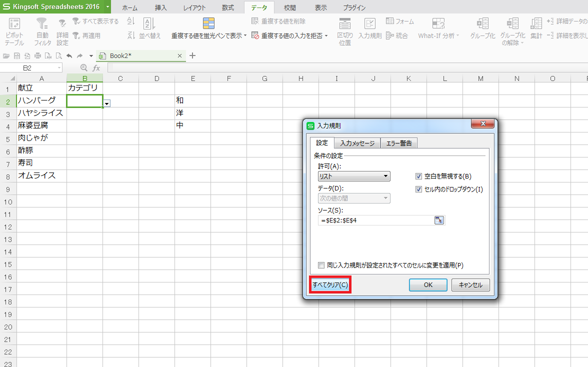Image resolution: width=588 pixels, height=367 pixels.
Task: Click the save disk icon
Action: pos(17,56)
